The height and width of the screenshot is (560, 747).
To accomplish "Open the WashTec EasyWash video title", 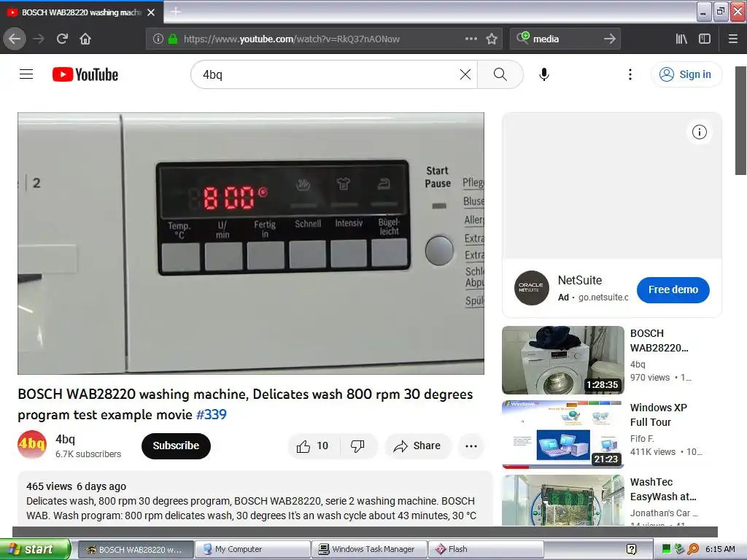I will [x=663, y=489].
